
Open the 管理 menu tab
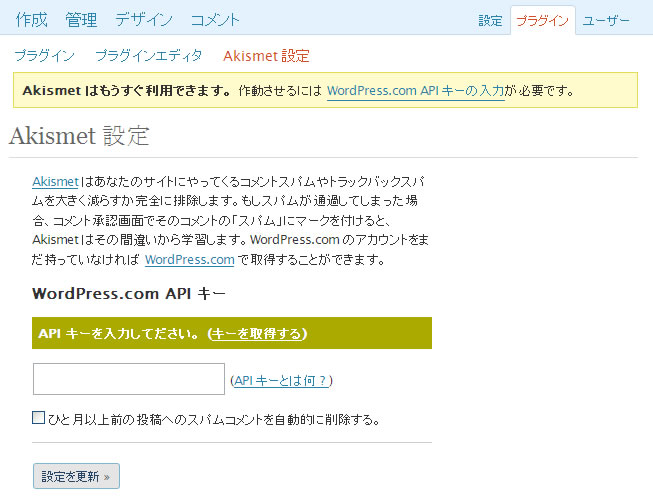point(81,20)
